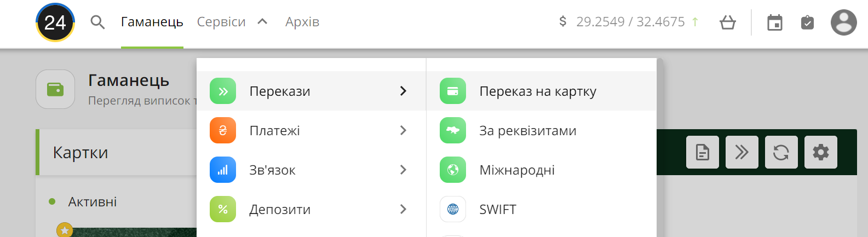Click the double-arrow transfer icon button
Screen dimensions: 868x237
[742, 152]
